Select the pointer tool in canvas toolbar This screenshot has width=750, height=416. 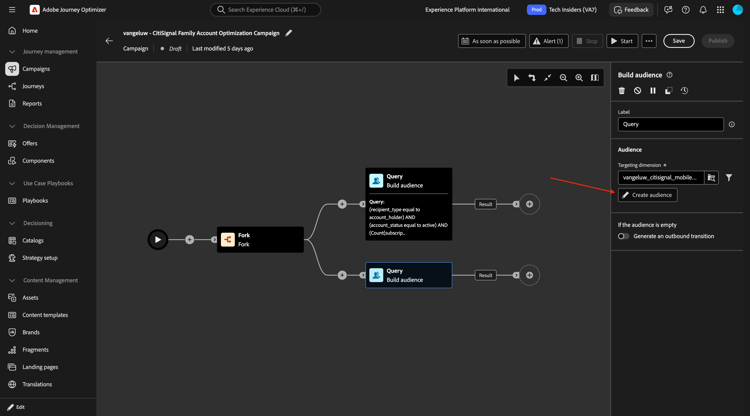click(516, 78)
